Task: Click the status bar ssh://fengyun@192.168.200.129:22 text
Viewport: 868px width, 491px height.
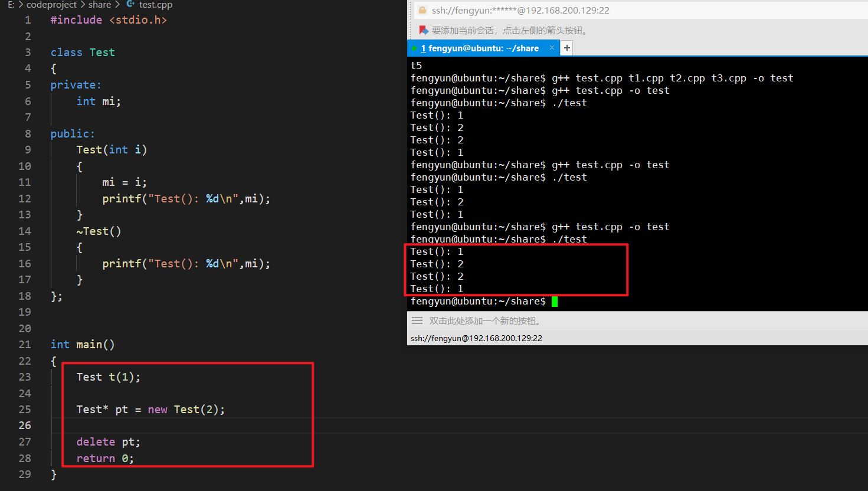Action: point(476,338)
